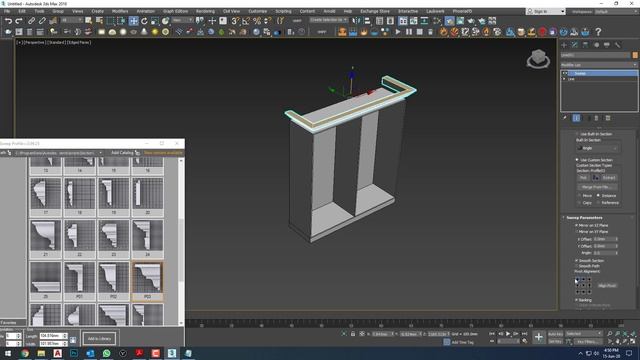Click the pause simulation icon in toolbar
Screen dimensions: 640x360
(409, 32)
